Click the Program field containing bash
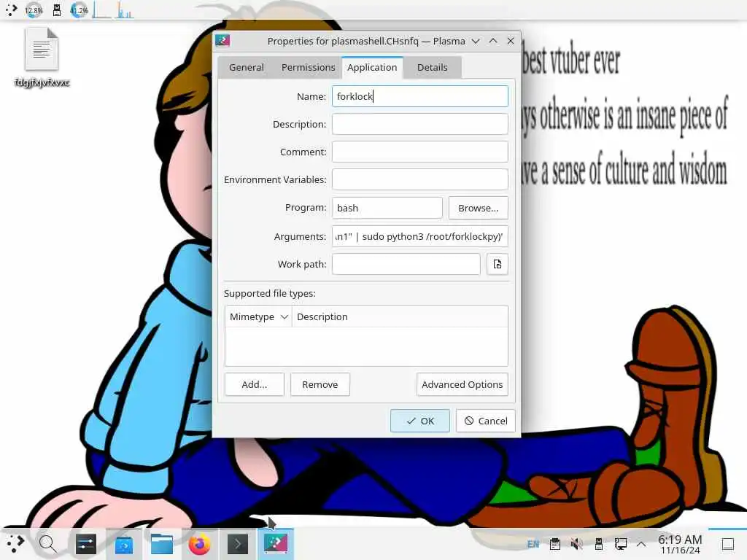The height and width of the screenshot is (560, 747). [387, 208]
